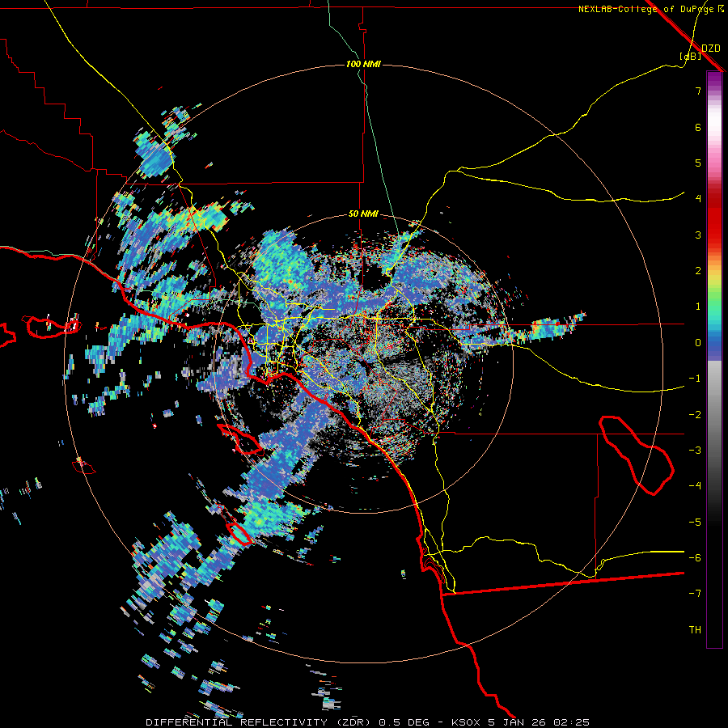728x728 pixels.
Task: Click the 3 value on color scale
Action: (x=698, y=235)
